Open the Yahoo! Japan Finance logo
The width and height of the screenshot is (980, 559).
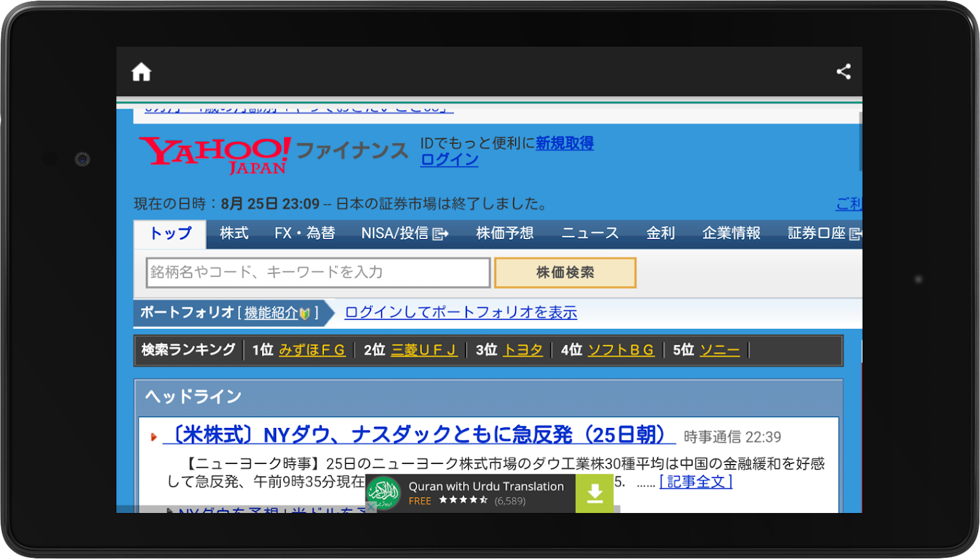click(x=274, y=155)
